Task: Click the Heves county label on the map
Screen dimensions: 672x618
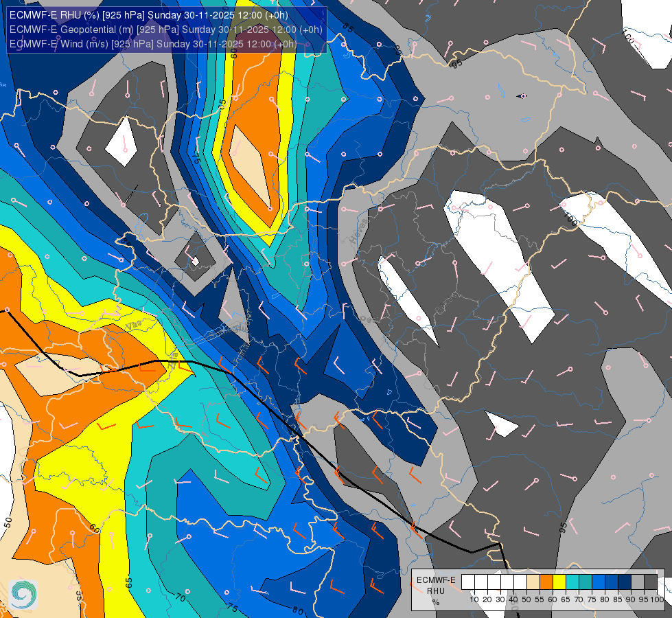Action: pos(360,232)
